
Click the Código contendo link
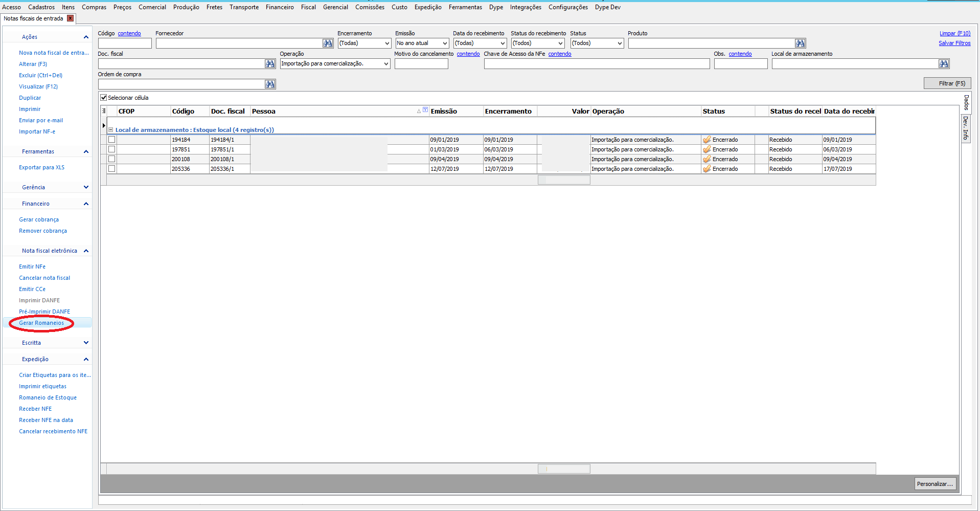coord(129,33)
